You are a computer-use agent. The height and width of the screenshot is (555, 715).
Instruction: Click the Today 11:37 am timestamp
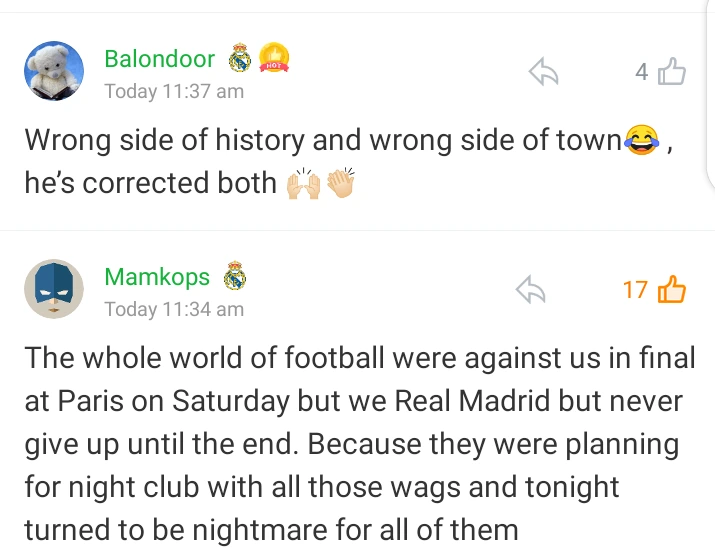174,92
